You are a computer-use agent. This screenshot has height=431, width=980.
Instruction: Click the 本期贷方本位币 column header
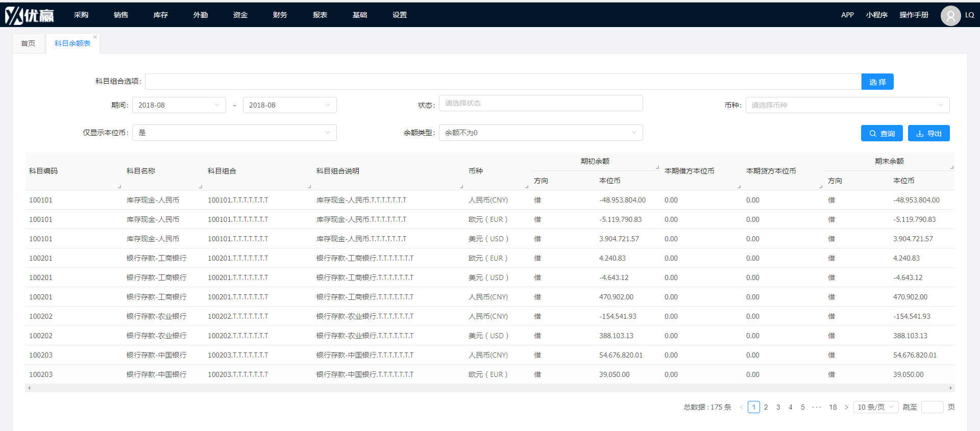pos(771,171)
